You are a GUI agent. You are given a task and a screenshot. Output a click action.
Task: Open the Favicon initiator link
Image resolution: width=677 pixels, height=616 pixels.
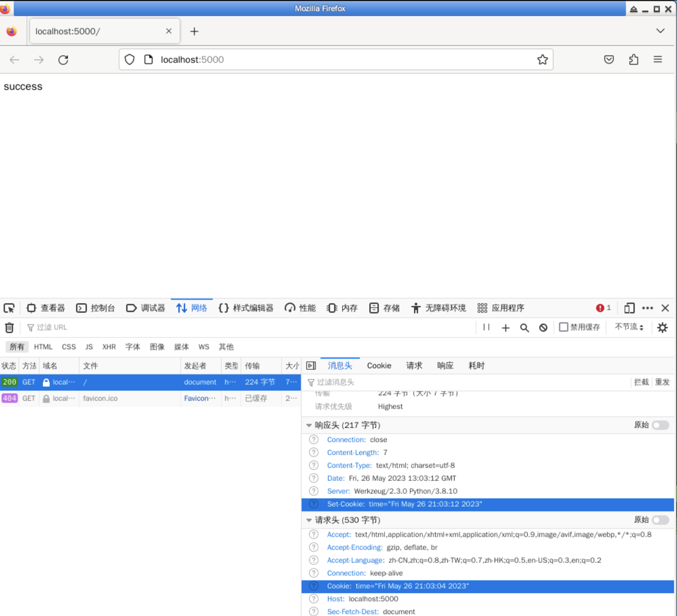(199, 398)
